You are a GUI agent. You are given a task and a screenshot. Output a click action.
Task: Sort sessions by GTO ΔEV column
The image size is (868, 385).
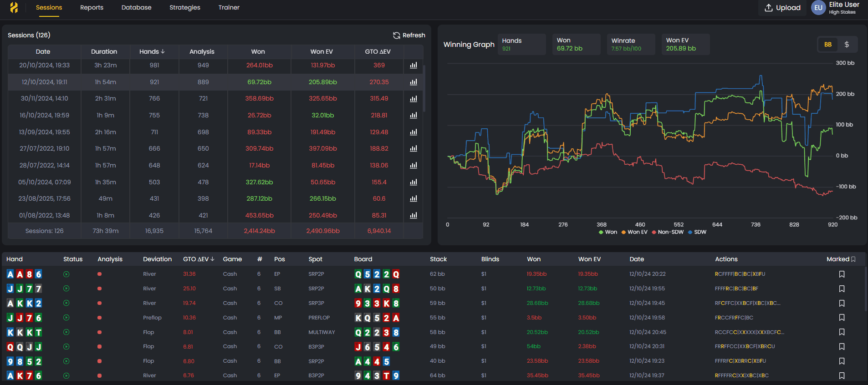pos(378,51)
